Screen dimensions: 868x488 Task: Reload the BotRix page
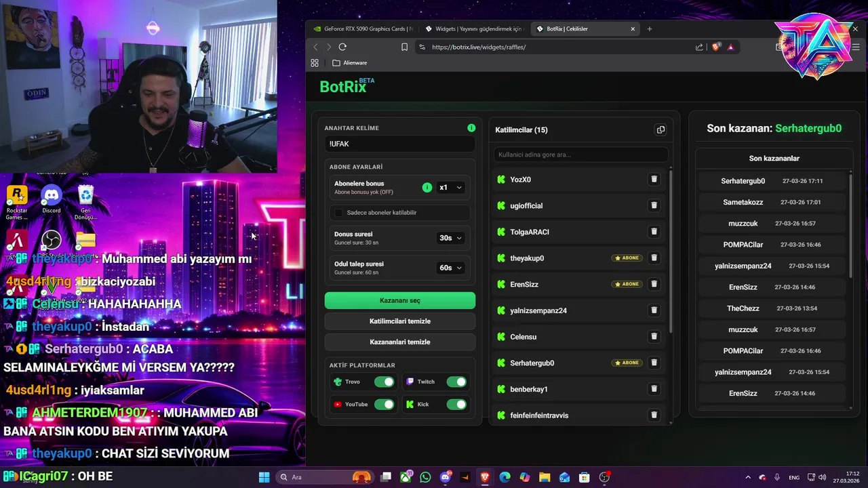click(342, 47)
